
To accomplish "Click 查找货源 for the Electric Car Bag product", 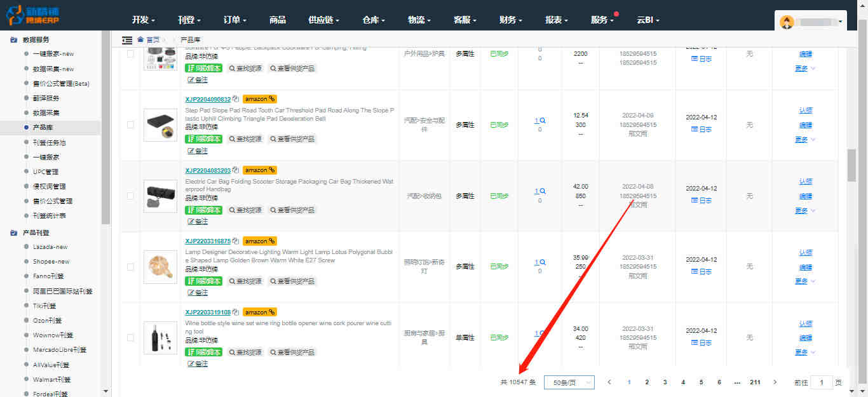I will click(x=245, y=210).
